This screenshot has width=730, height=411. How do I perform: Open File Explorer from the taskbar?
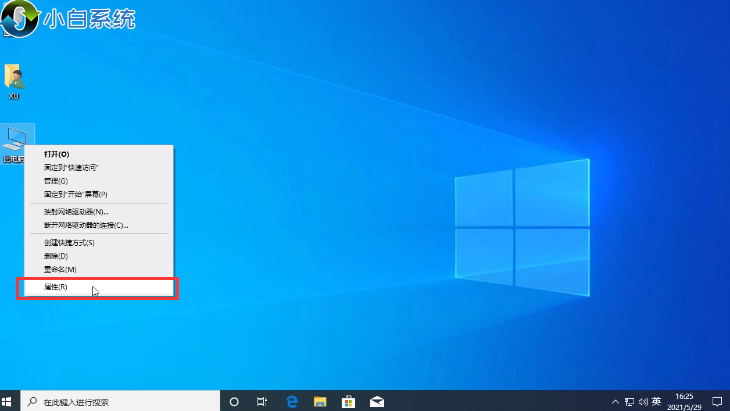point(320,401)
